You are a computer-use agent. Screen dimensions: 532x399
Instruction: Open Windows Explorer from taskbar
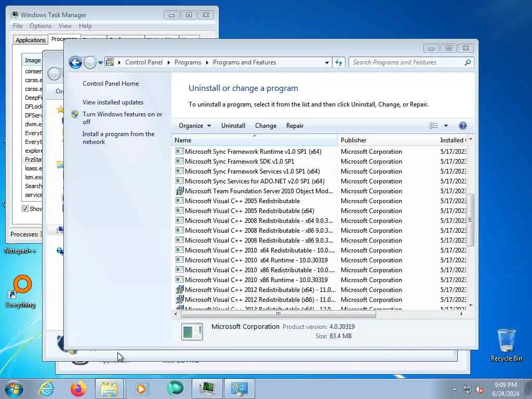pyautogui.click(x=109, y=389)
